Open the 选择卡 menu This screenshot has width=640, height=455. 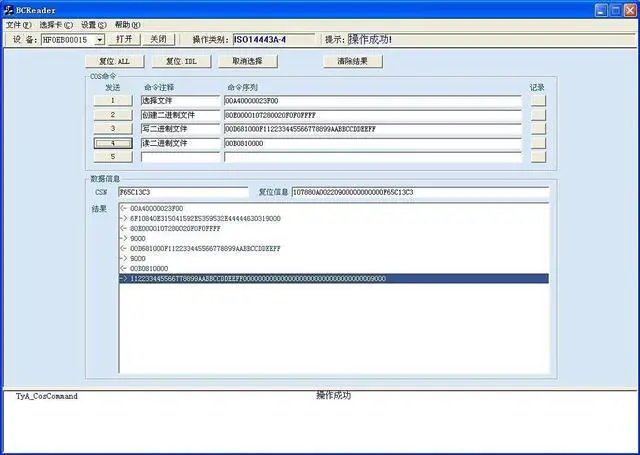pyautogui.click(x=56, y=24)
